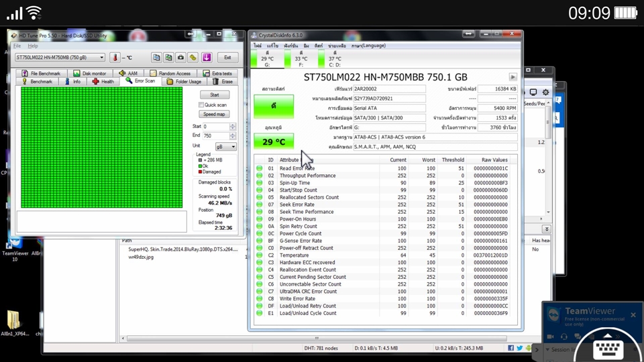This screenshot has width=644, height=362.
Task: Open the Random Access tab
Action: pyautogui.click(x=170, y=74)
